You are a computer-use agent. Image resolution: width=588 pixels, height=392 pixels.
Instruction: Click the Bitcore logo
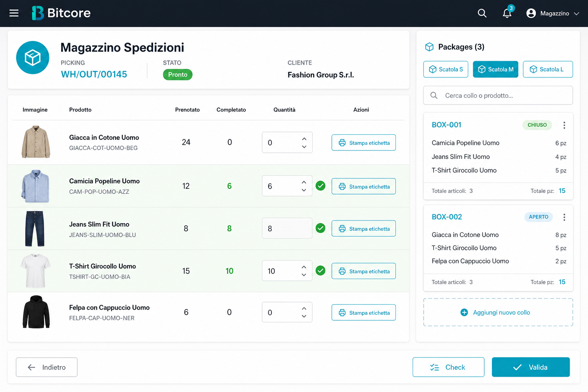pyautogui.click(x=61, y=13)
